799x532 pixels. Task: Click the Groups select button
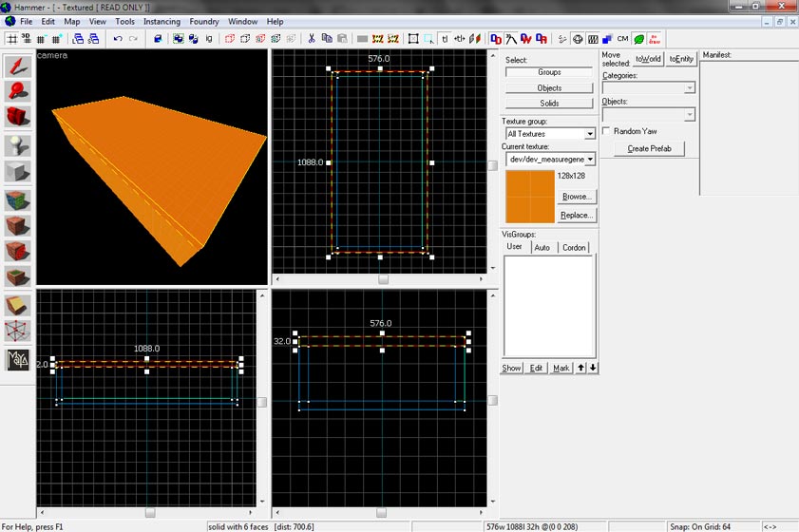549,72
